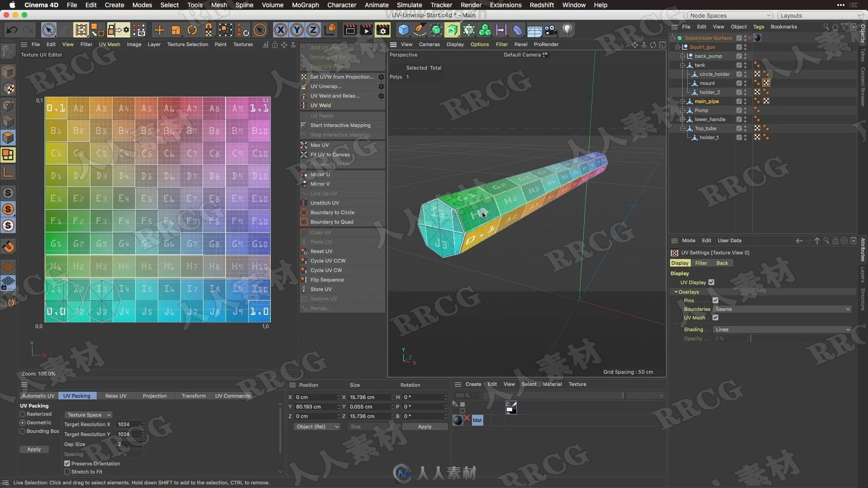Image resolution: width=868 pixels, height=488 pixels.
Task: Toggle Stretch to Fit checkbox
Action: [x=68, y=471]
